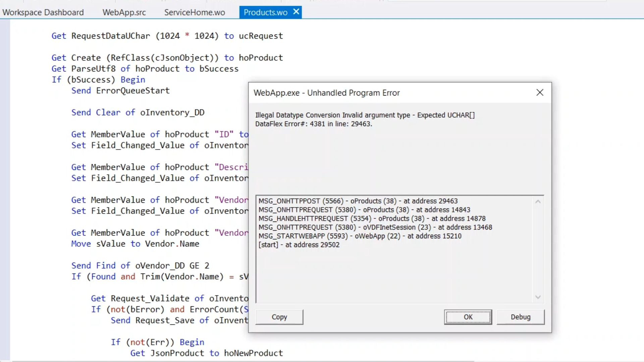Click the [start] at address 29502 line

(x=299, y=245)
